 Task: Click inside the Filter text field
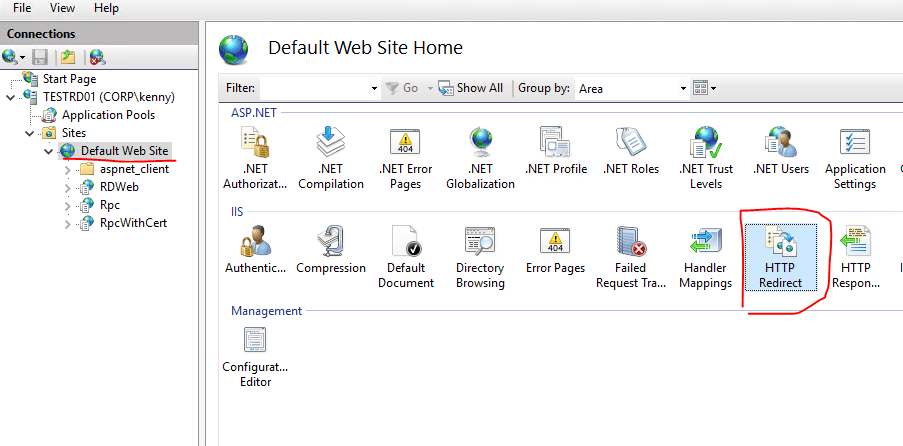(x=312, y=89)
